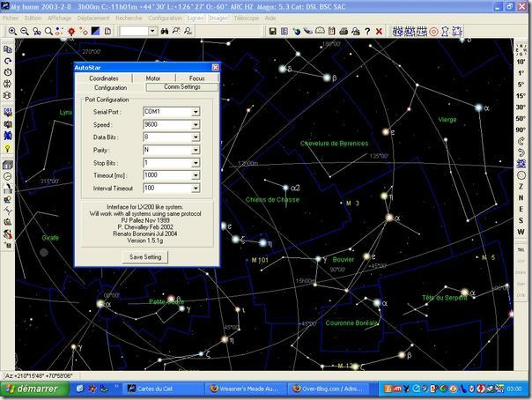
Task: Click the hourglass-shaped icon in top toolbar
Action: click(445, 32)
